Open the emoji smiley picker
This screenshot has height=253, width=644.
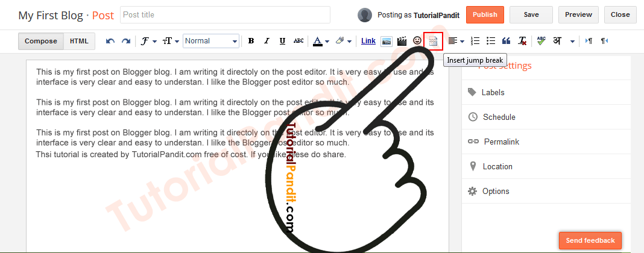point(417,41)
